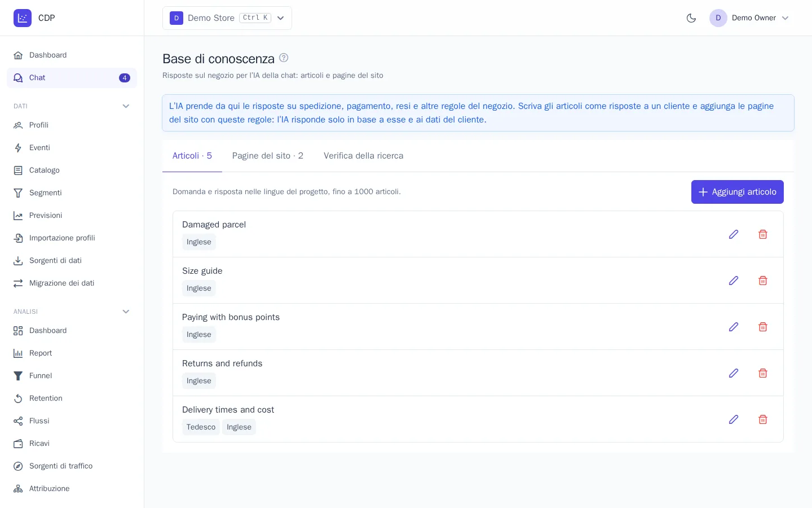Open Catalogo in the sidebar
The height and width of the screenshot is (508, 812).
coord(72,170)
